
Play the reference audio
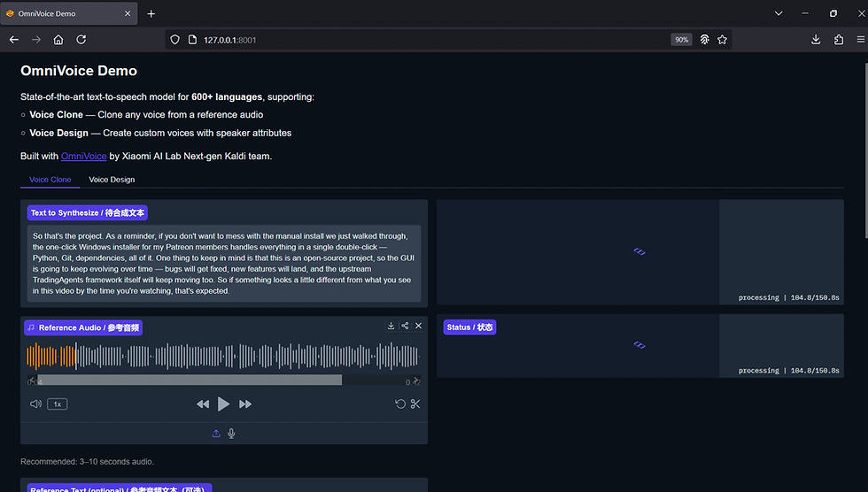tap(223, 404)
